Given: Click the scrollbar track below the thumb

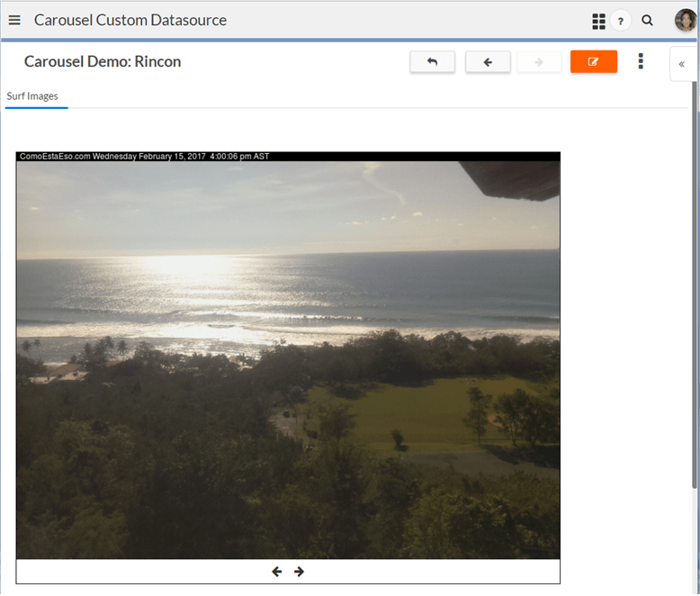Looking at the screenshot, I should click(694, 540).
